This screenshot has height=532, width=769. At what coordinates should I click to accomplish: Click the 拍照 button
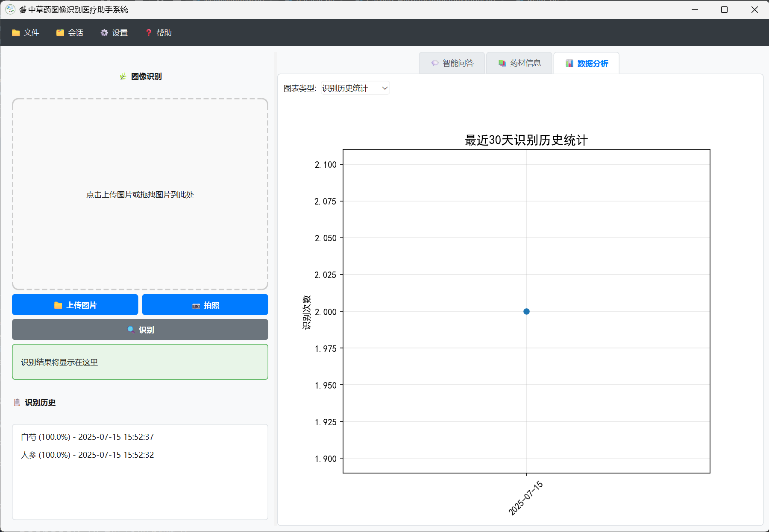click(x=205, y=305)
